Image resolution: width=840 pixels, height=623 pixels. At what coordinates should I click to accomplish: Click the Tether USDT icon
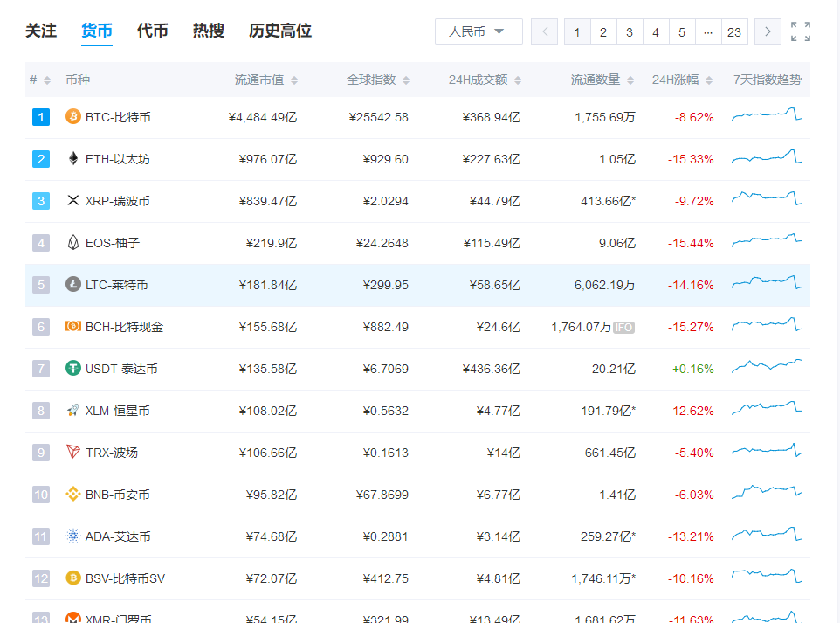click(x=73, y=369)
